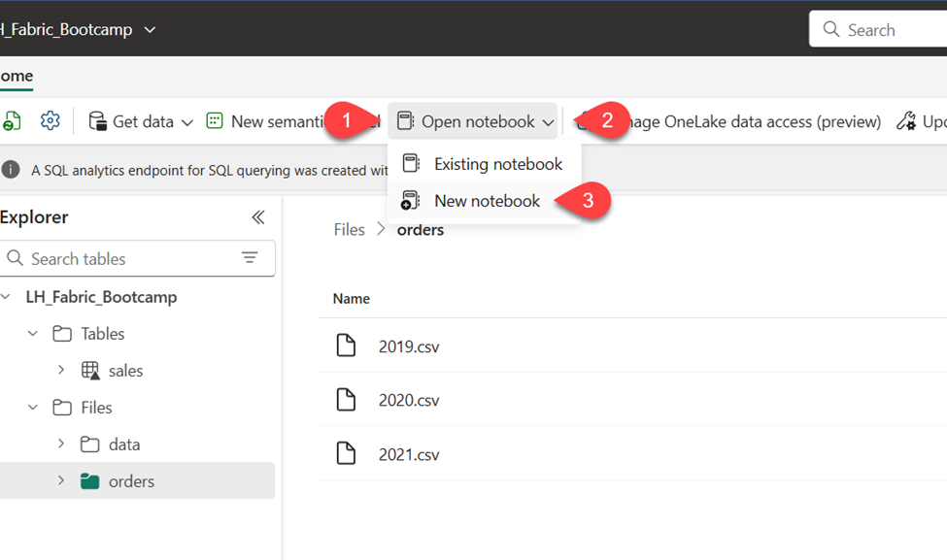Open the workspace name dropdown chevron
This screenshot has width=947, height=560.
[x=150, y=29]
